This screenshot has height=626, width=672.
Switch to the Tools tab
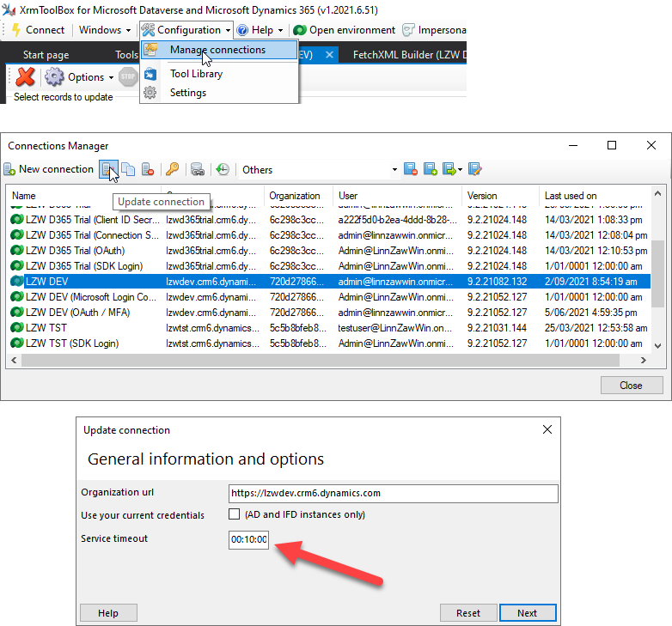126,55
